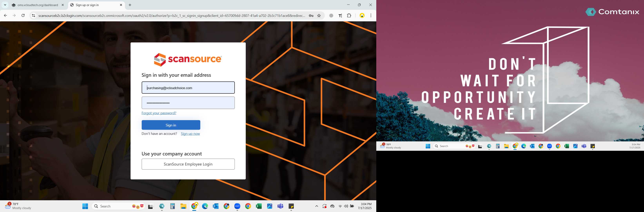Viewport: 644px width, 212px height.
Task: Open File Explorer from the main taskbar
Action: [183, 206]
